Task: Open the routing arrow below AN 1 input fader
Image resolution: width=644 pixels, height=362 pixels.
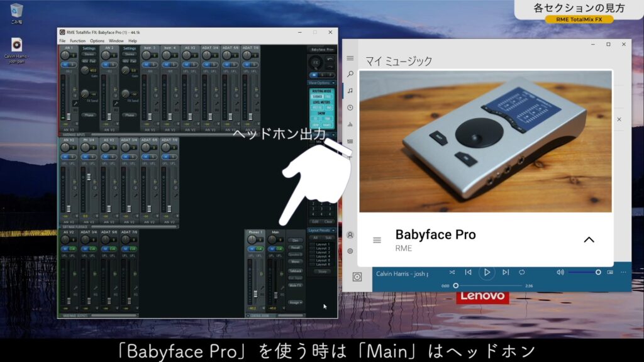Action: click(x=76, y=124)
